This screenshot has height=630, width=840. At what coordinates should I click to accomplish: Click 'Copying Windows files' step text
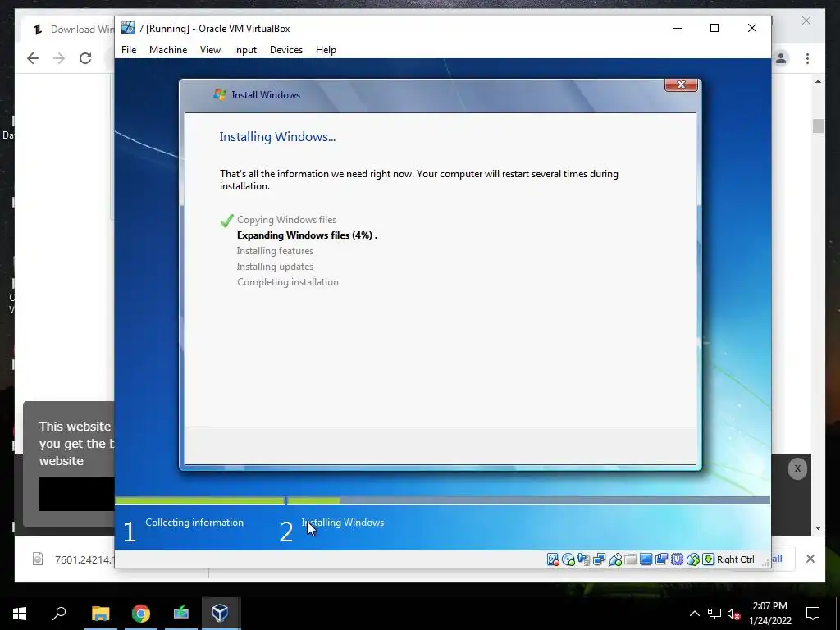click(286, 220)
